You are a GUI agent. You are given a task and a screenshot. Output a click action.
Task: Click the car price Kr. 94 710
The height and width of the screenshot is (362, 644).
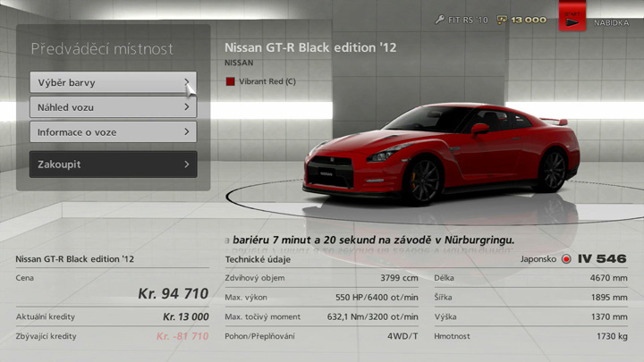[x=173, y=292]
